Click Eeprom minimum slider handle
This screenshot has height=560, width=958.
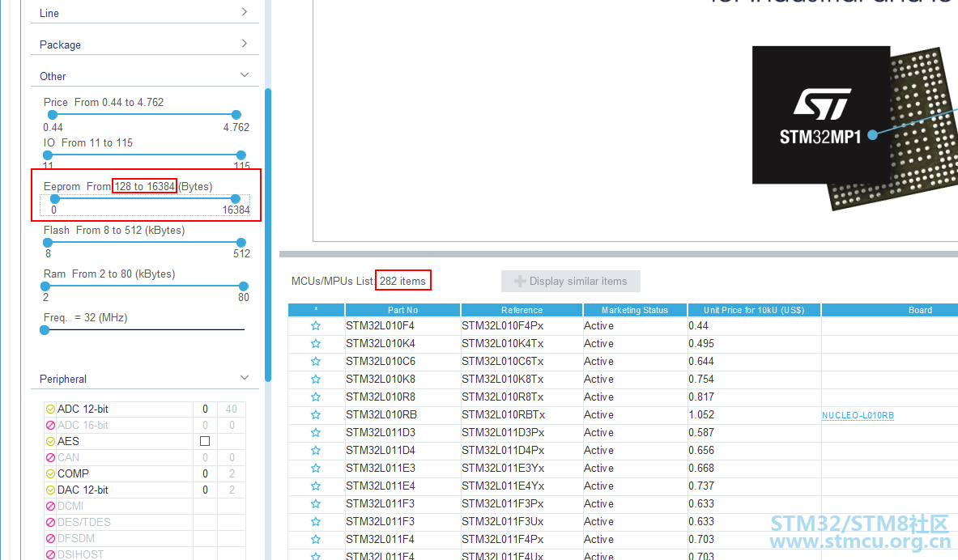[x=55, y=199]
